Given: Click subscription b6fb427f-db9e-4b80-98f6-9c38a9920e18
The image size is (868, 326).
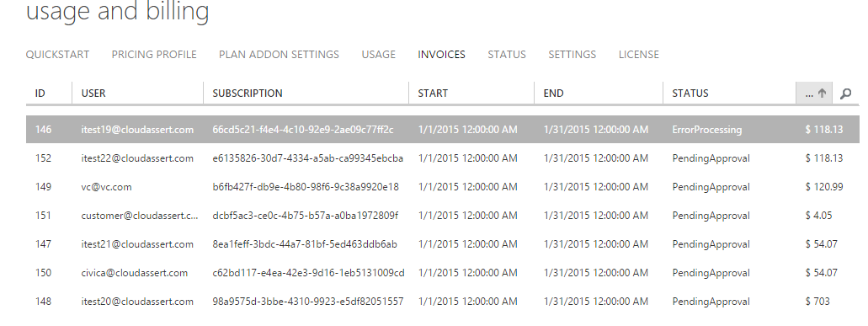Looking at the screenshot, I should click(306, 187).
